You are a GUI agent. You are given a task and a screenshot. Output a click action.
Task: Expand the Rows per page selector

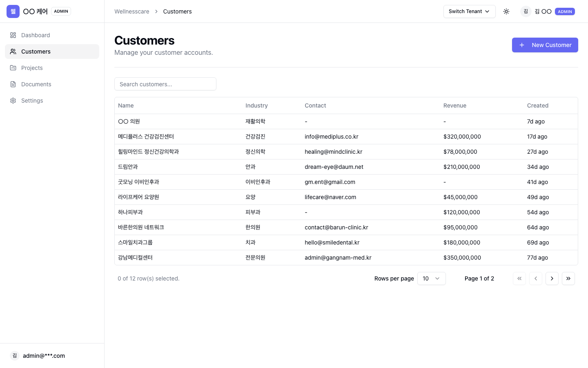point(432,278)
